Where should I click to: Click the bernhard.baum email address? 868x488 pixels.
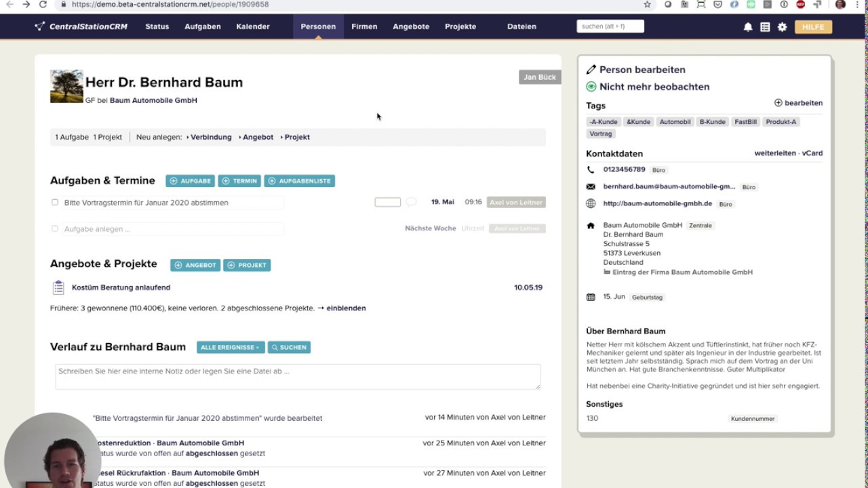pos(669,186)
